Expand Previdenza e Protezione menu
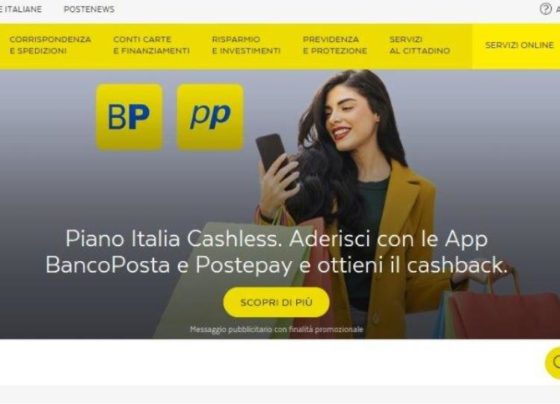This screenshot has width=560, height=404. (x=335, y=45)
